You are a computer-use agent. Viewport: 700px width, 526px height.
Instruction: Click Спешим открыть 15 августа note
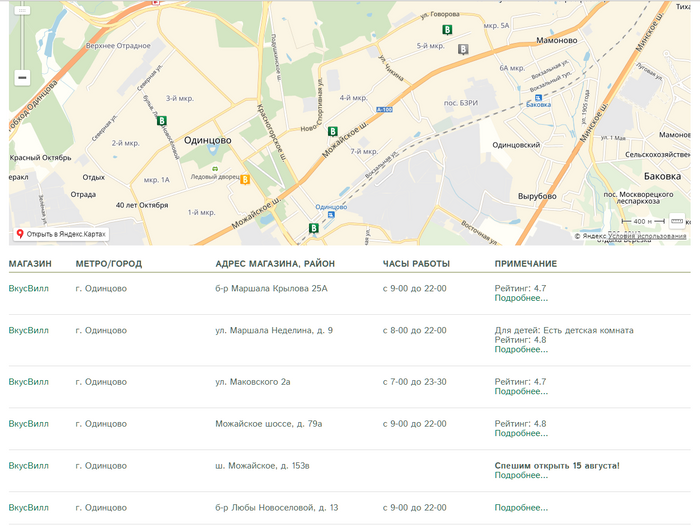557,466
